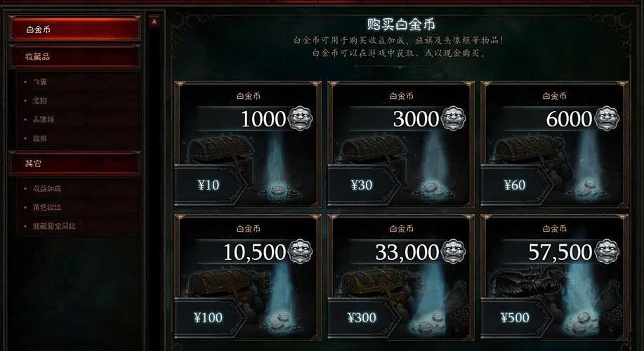Buy the pack with the ¥300 price button
The image size is (644, 351).
coord(362,318)
